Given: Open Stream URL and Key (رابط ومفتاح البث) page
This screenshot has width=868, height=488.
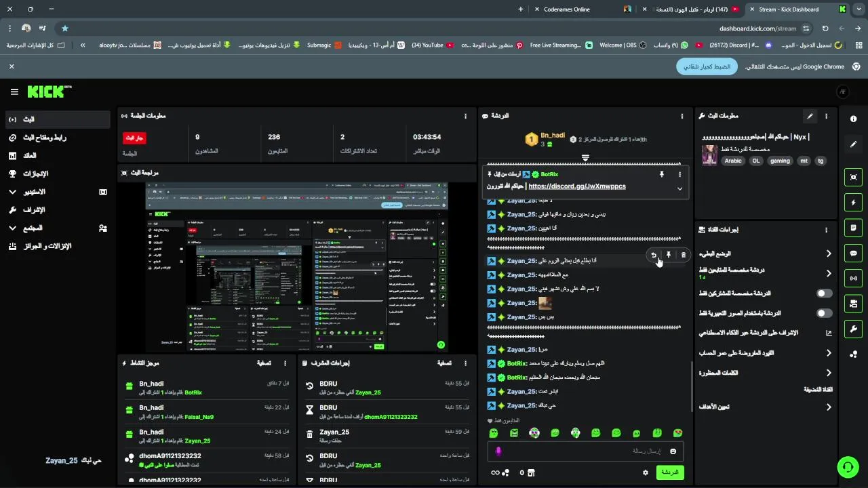Looking at the screenshot, I should 57,138.
